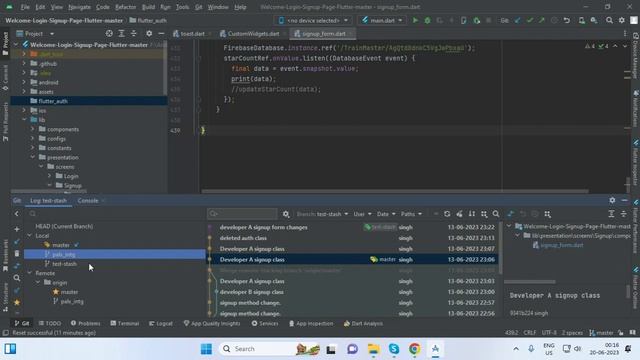Click cherry-pick icon in Git log toolbar
The width and height of the screenshot is (640, 360).
tap(460, 214)
